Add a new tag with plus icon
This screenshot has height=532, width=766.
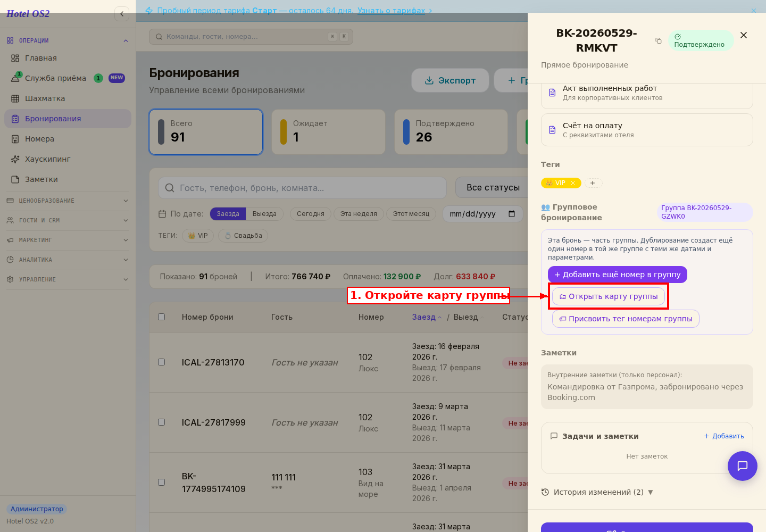(x=593, y=183)
